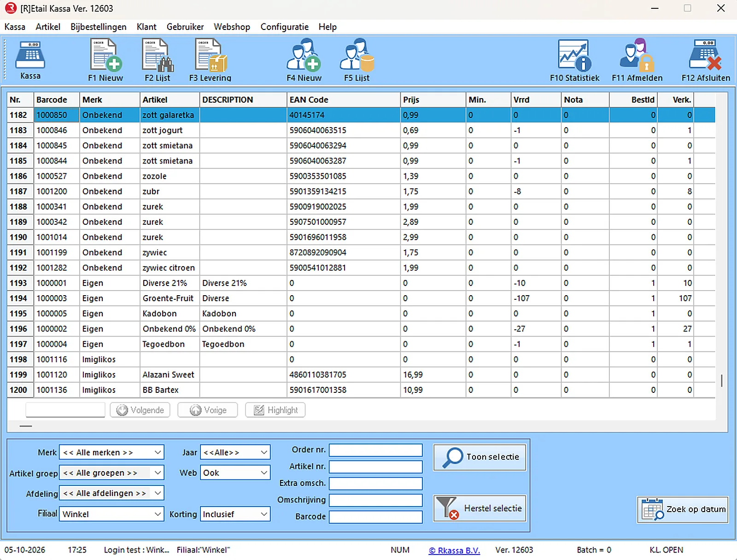Open the F2 Lijst order list

pyautogui.click(x=157, y=60)
